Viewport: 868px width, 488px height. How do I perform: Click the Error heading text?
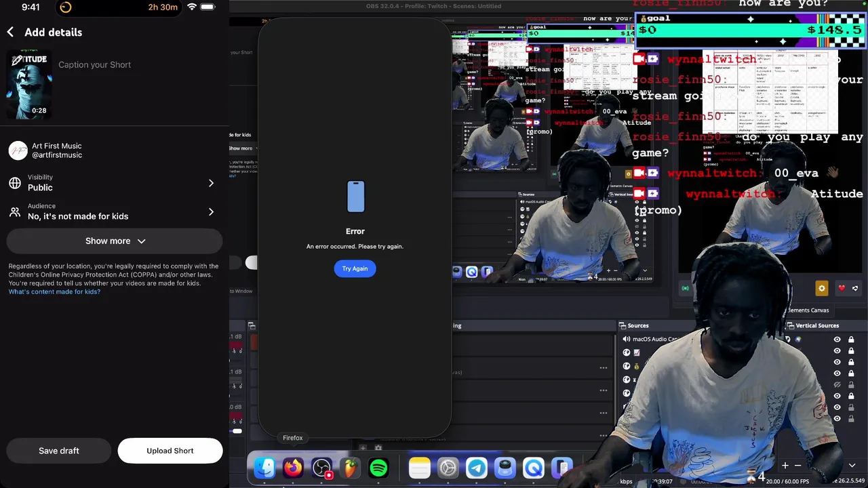(355, 231)
